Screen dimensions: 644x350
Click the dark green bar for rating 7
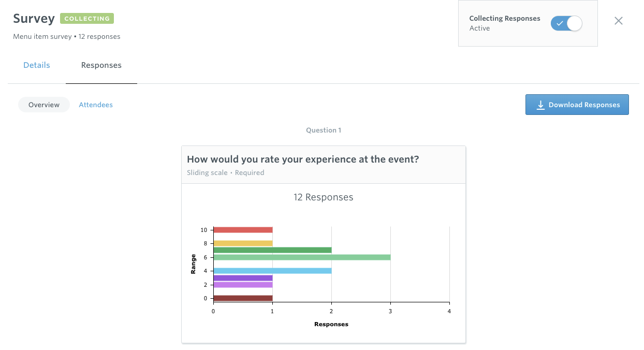pos(272,250)
